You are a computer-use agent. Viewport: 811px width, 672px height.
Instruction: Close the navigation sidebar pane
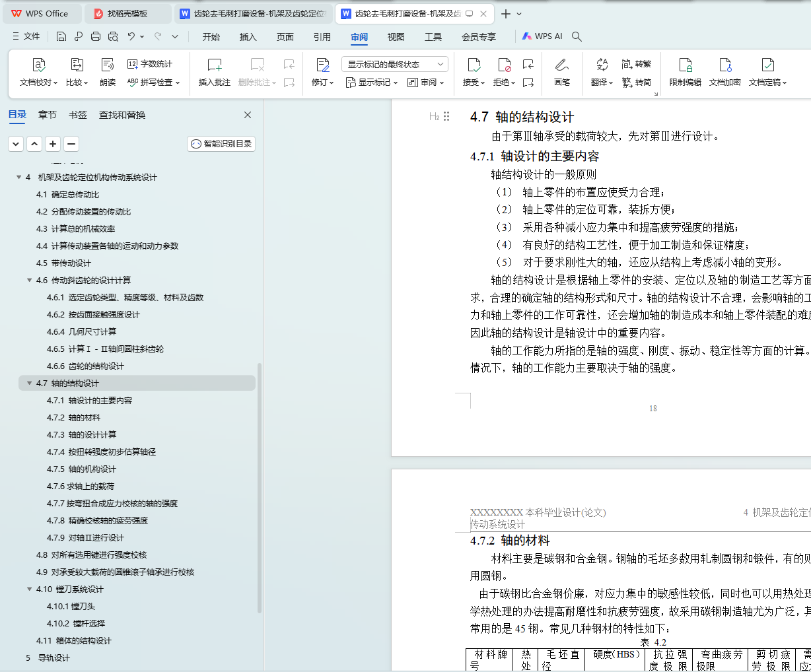pyautogui.click(x=248, y=115)
